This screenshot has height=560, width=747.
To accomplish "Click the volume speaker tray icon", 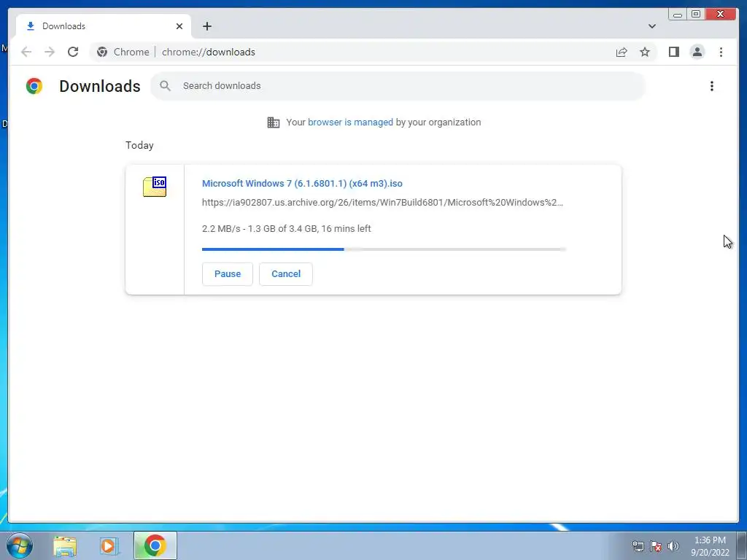I will tap(673, 546).
